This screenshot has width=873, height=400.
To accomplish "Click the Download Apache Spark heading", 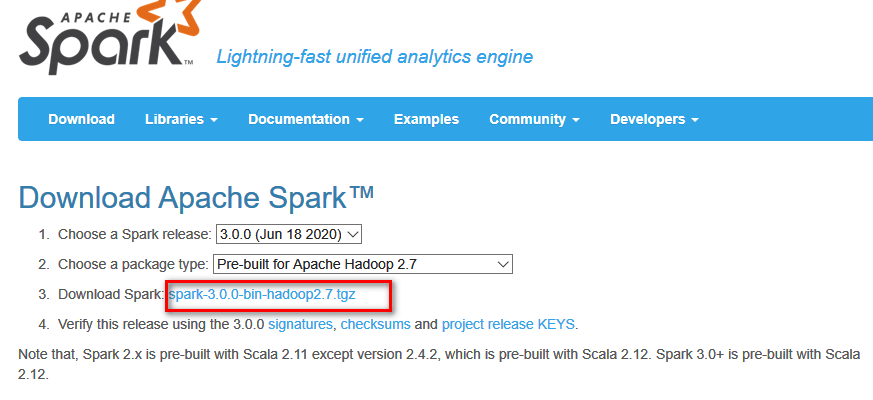I will coord(196,197).
